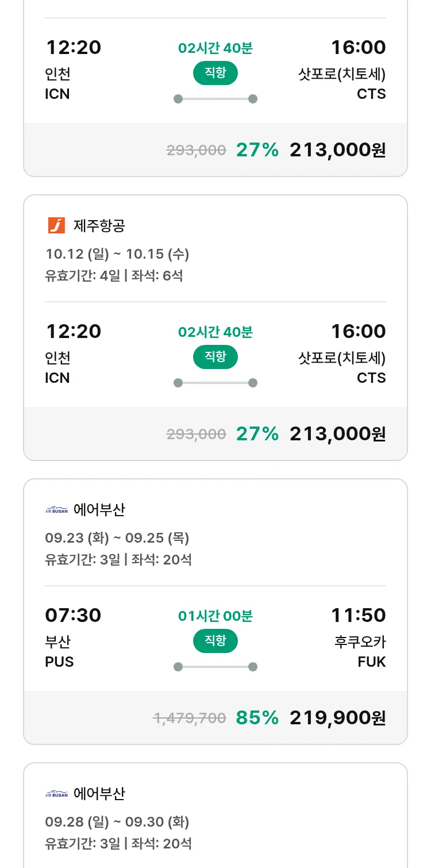Click route line graphic on 10.12 Jeju Air card
Screen dimensions: 431x868
(215, 383)
